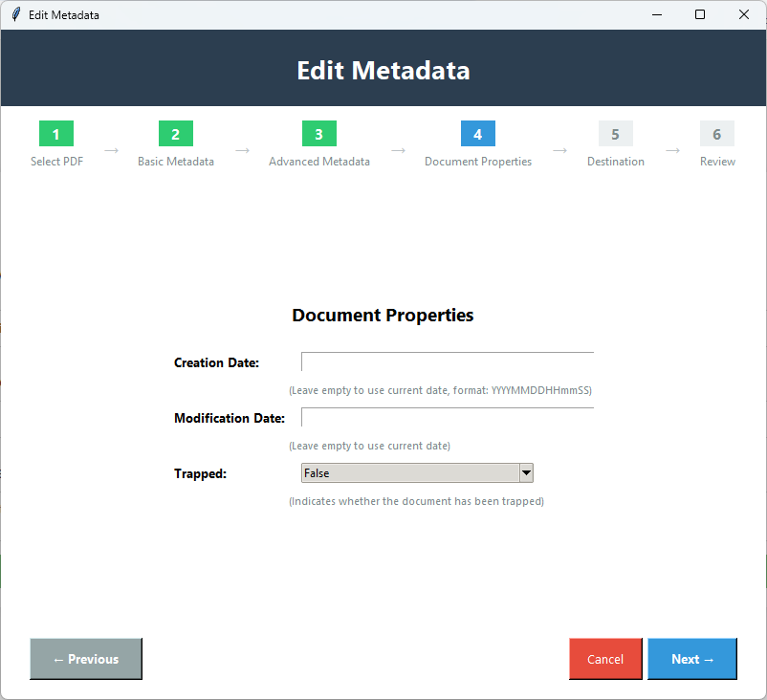The image size is (767, 700).
Task: Click the Previous button
Action: click(x=85, y=659)
